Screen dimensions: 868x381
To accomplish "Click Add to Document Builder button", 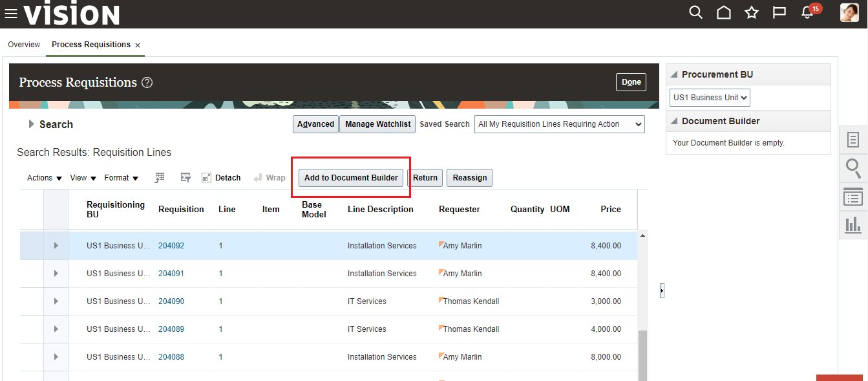I will [351, 178].
